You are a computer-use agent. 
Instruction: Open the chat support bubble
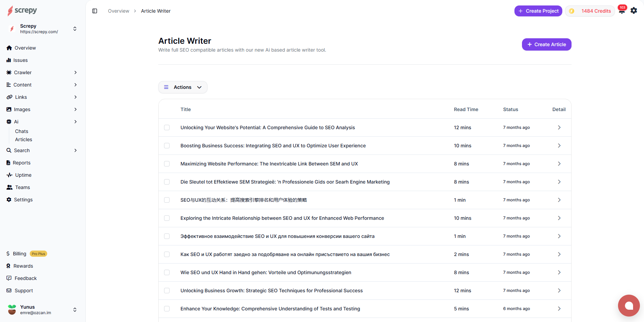click(629, 306)
